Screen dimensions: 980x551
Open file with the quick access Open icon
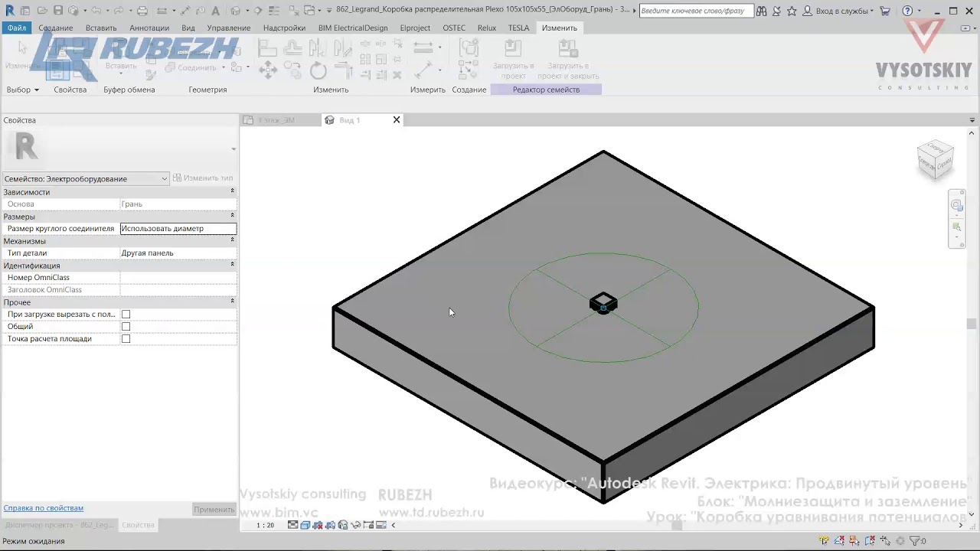pos(42,11)
